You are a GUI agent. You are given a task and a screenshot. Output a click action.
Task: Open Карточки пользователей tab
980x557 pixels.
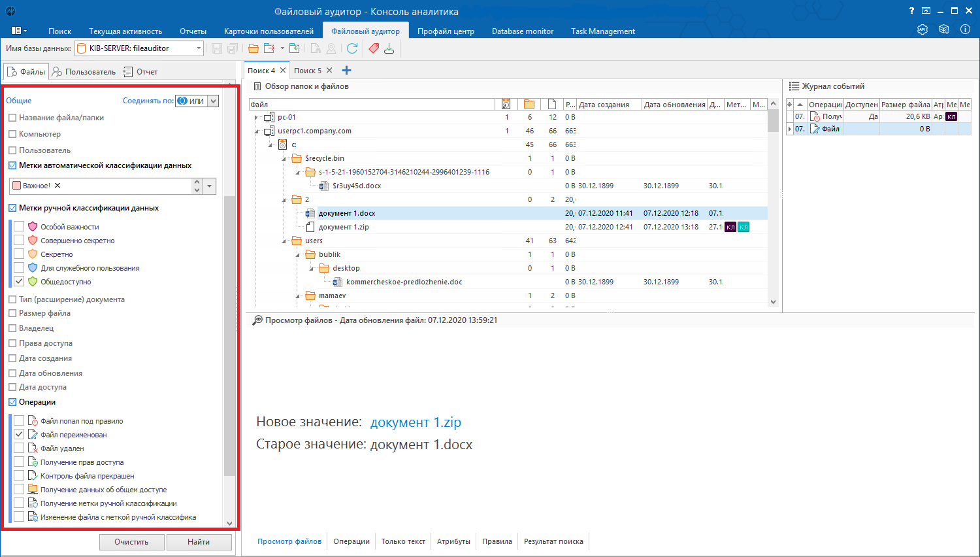269,31
